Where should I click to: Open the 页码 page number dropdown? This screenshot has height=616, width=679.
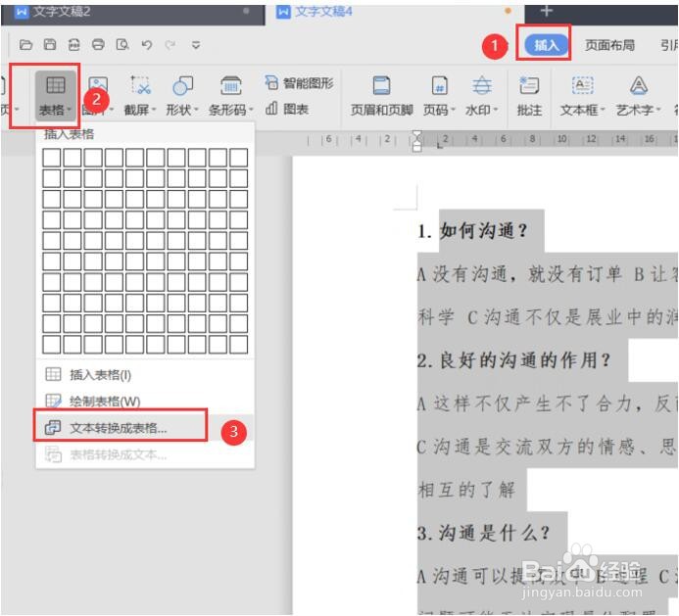coord(439,96)
